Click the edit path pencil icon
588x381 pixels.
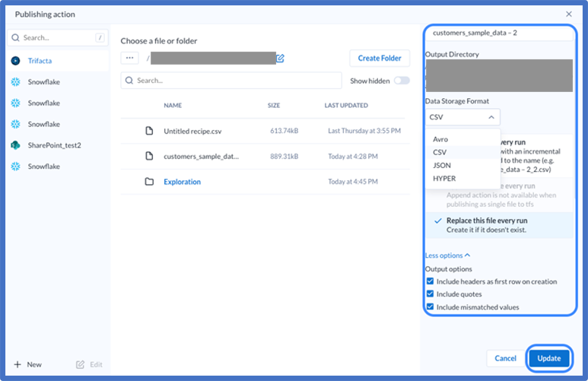(x=280, y=58)
